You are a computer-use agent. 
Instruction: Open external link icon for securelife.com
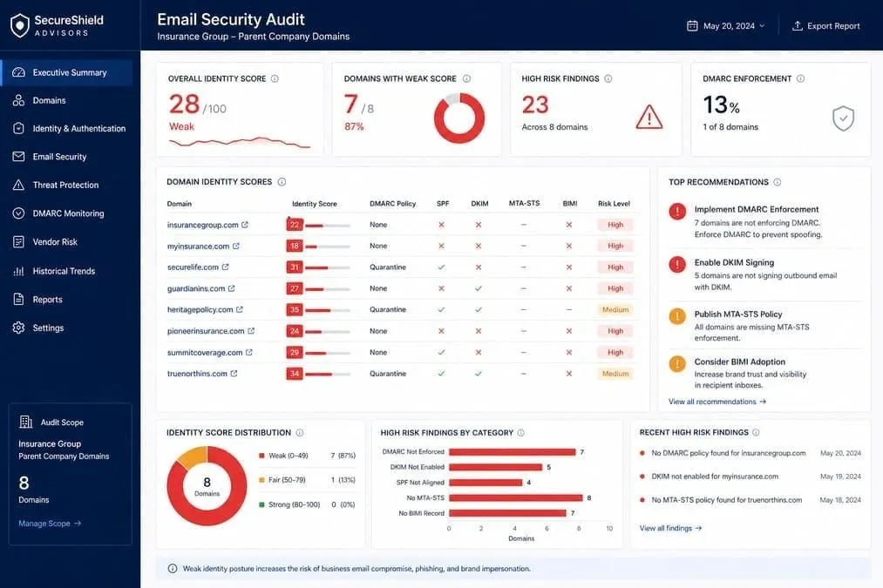225,267
